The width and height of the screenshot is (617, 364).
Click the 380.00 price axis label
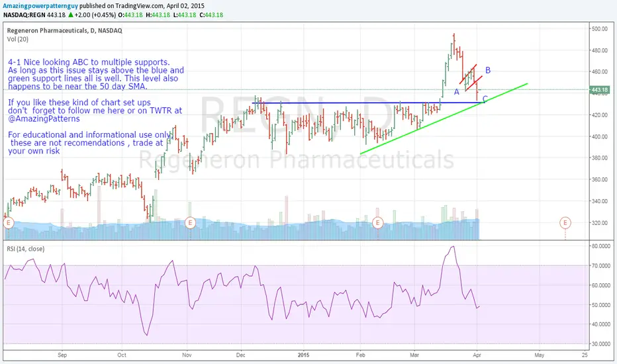click(x=599, y=158)
